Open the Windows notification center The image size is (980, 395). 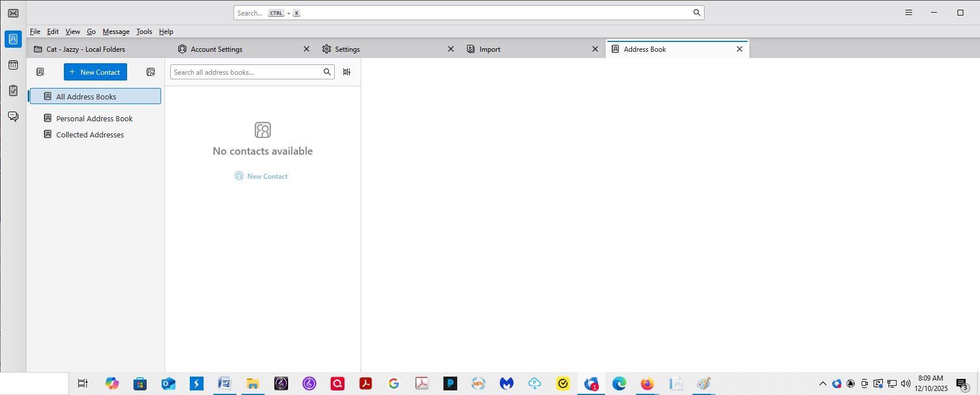(962, 384)
